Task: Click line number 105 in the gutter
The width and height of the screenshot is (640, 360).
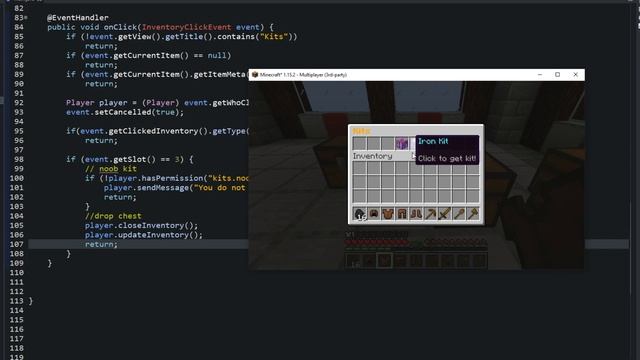Action: click(x=16, y=225)
